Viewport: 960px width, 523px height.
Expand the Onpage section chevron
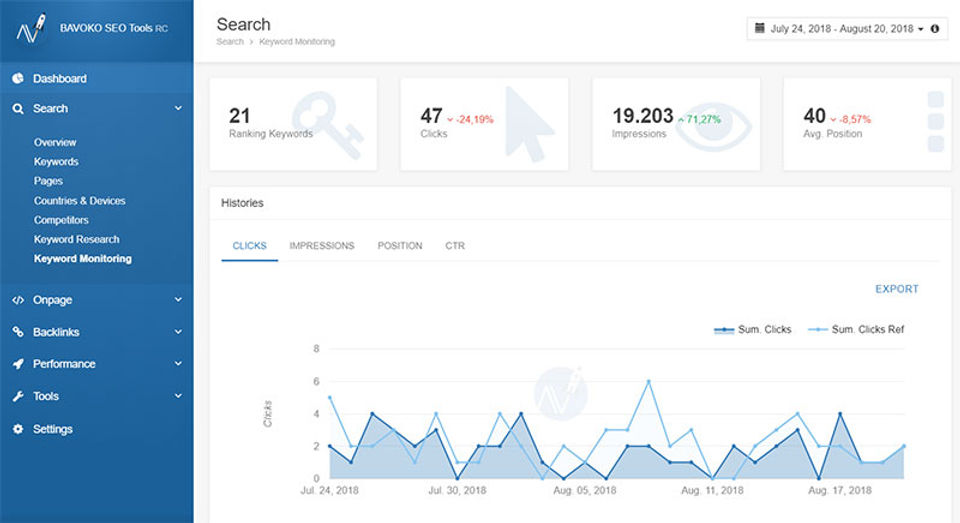[x=178, y=299]
